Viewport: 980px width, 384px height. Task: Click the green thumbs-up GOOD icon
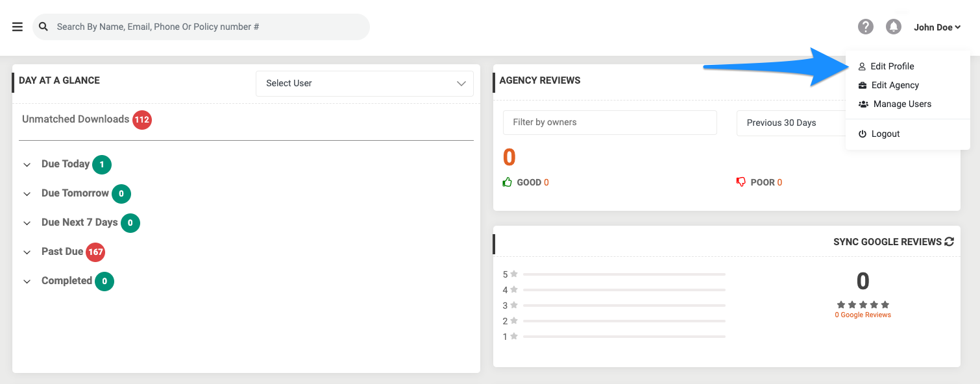508,182
